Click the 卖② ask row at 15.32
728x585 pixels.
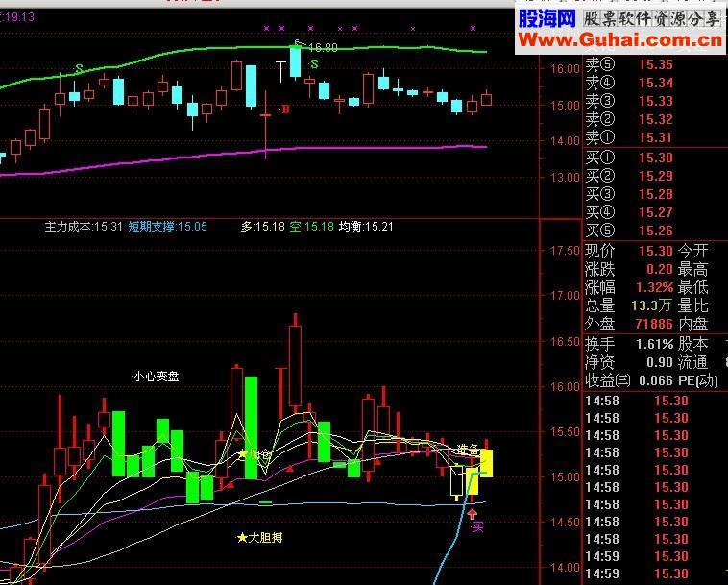coord(629,119)
